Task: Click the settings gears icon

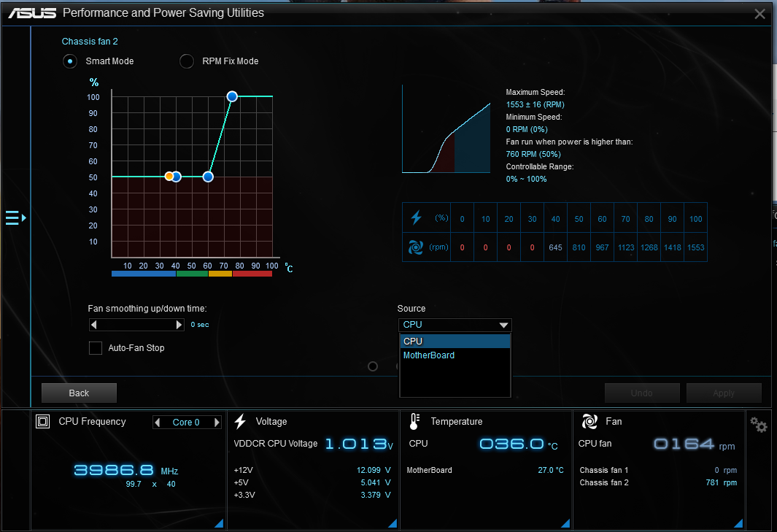Action: (758, 425)
